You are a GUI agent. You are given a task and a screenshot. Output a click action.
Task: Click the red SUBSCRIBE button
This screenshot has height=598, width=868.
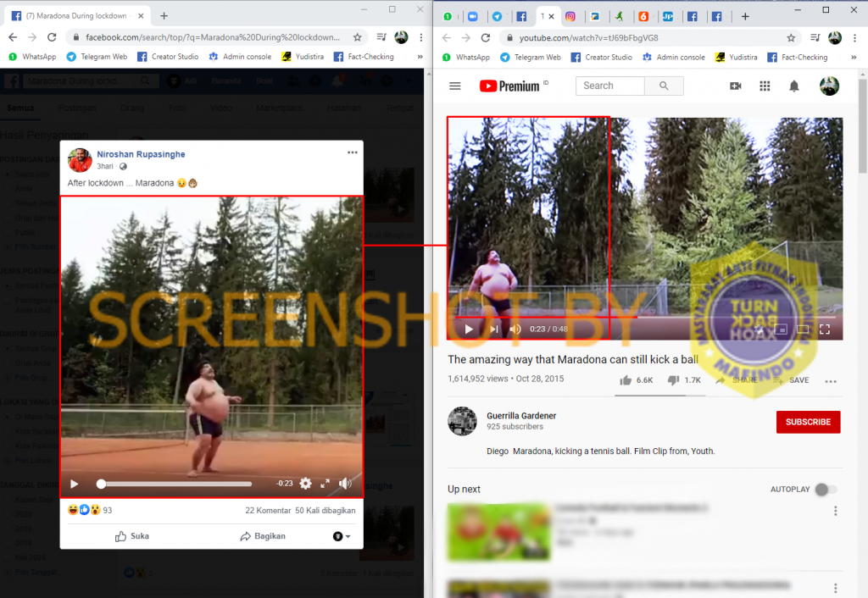(x=808, y=422)
